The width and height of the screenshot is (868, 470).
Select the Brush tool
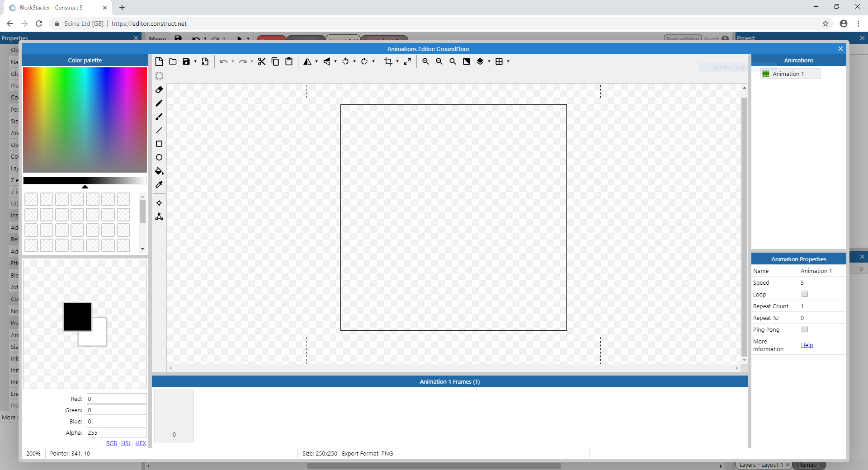[159, 117]
